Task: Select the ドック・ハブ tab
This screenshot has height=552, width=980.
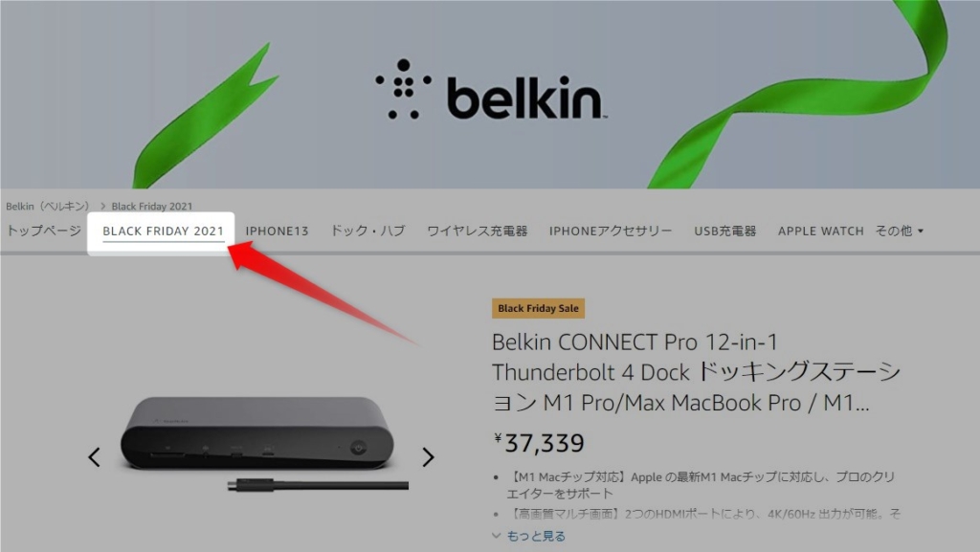Action: coord(367,232)
